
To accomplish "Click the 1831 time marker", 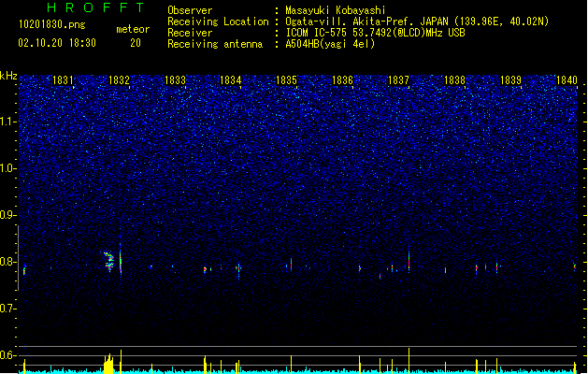I will tap(63, 80).
